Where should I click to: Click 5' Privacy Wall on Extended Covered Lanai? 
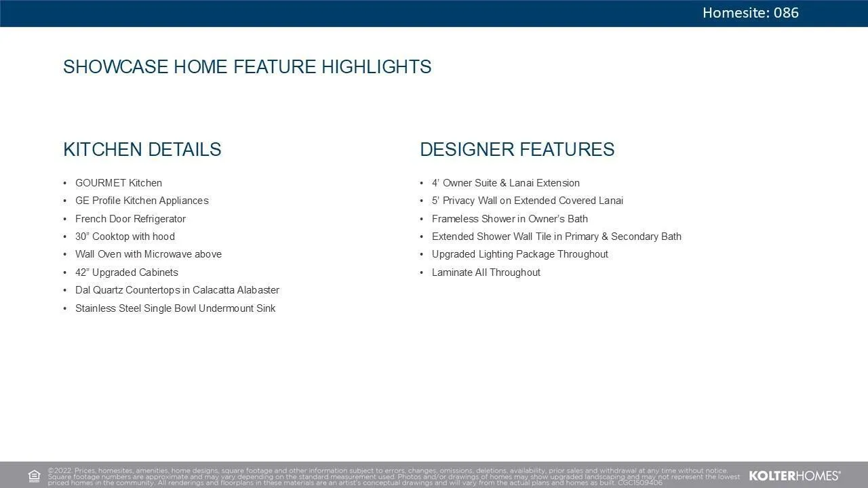527,201
